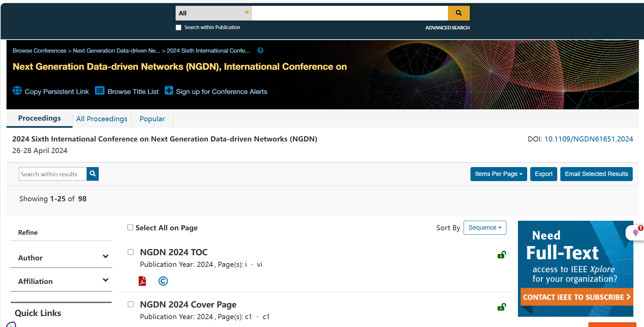
Task: Enable the Search within Publication checkbox
Action: pos(178,27)
